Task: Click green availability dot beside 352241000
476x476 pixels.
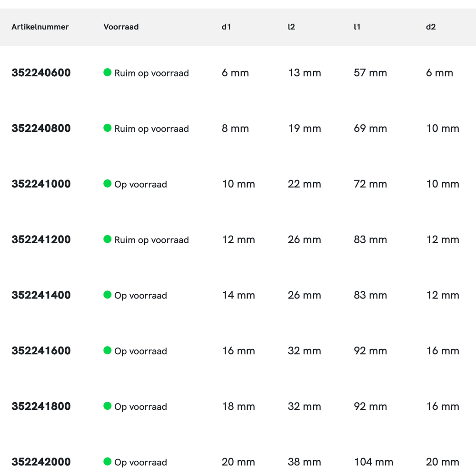Action: click(x=108, y=184)
